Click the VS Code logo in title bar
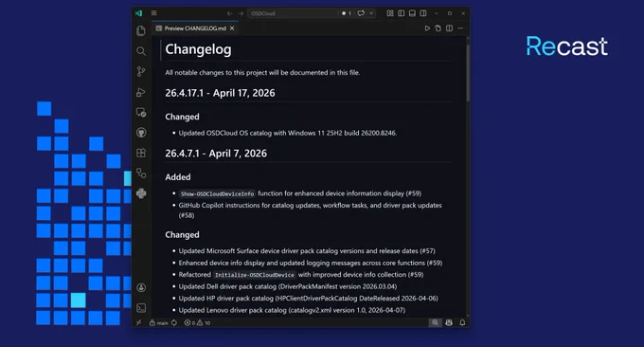Screen dimensions: 644x347 [x=138, y=13]
